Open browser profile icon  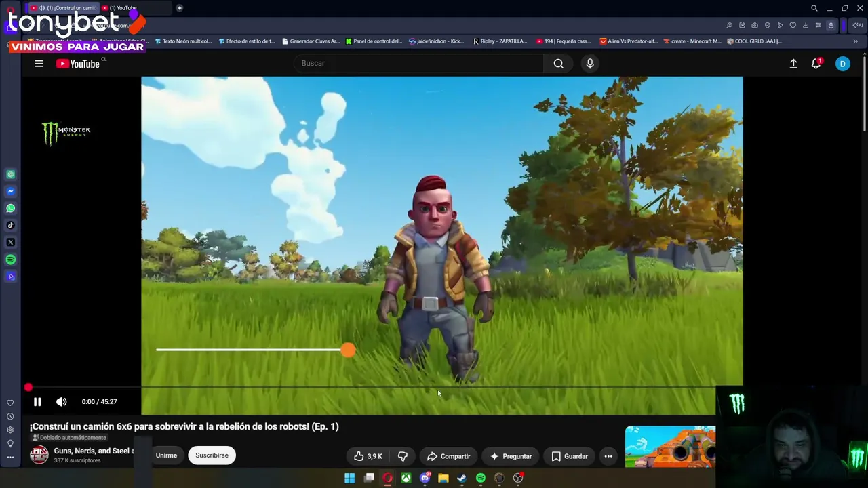831,26
